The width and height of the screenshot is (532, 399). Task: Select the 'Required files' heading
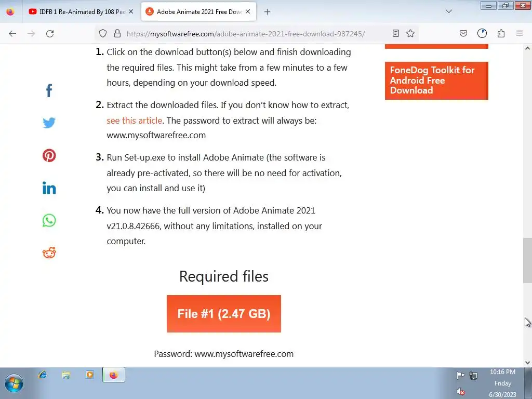(x=224, y=276)
